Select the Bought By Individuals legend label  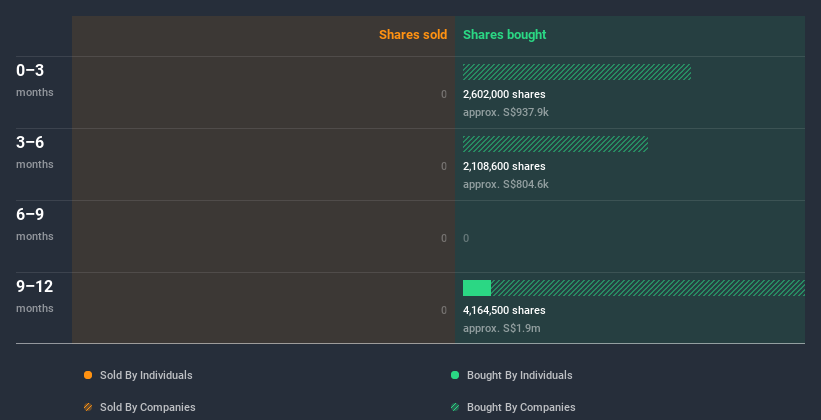click(519, 375)
